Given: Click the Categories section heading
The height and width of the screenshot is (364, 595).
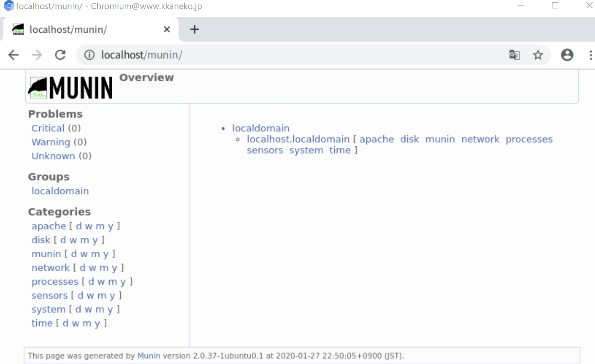Looking at the screenshot, I should coord(59,212).
